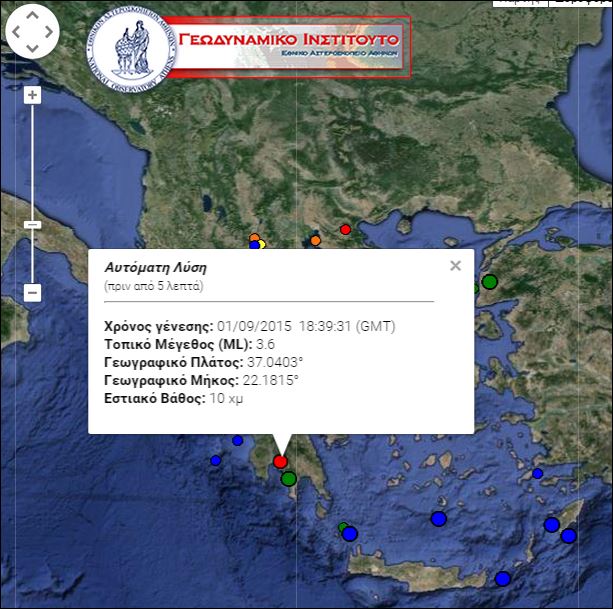Select the blue marker overlapping the yellow marker
Viewport: 613px width, 609px height.
click(255, 245)
